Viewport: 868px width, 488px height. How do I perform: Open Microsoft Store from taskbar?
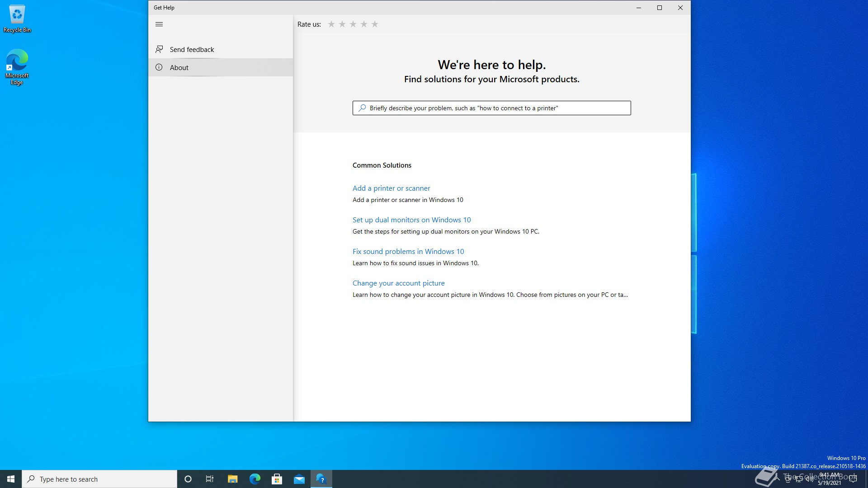(277, 479)
